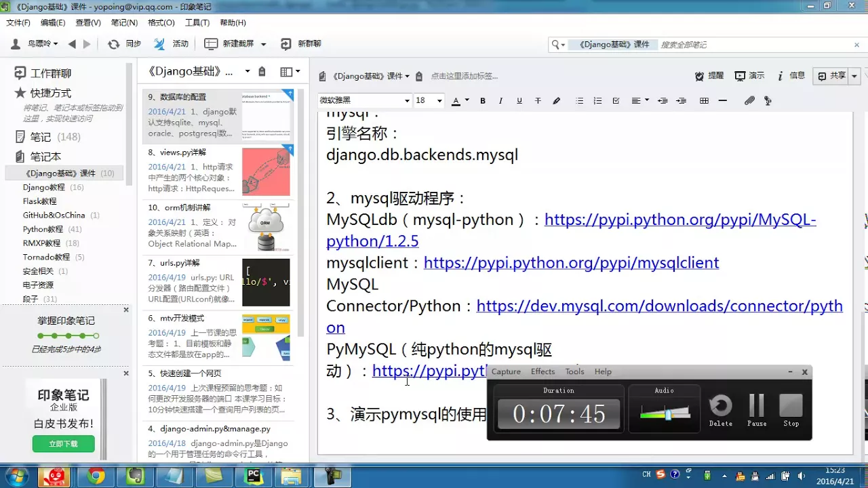This screenshot has width=868, height=488.
Task: Insert a table into the note
Action: point(704,101)
